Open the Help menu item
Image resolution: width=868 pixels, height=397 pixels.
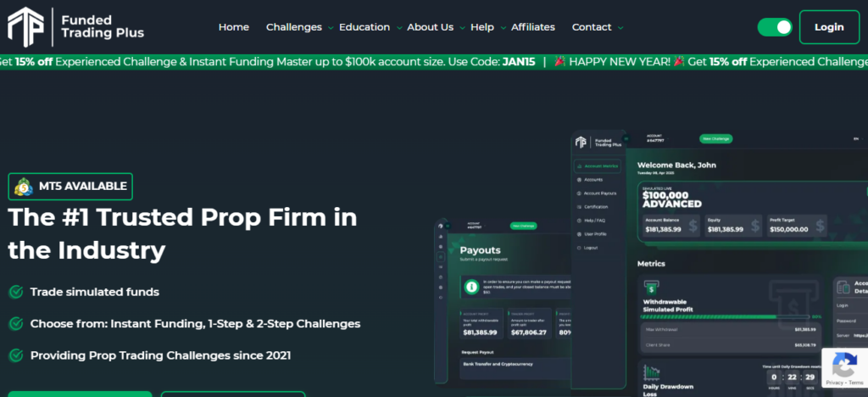tap(482, 27)
